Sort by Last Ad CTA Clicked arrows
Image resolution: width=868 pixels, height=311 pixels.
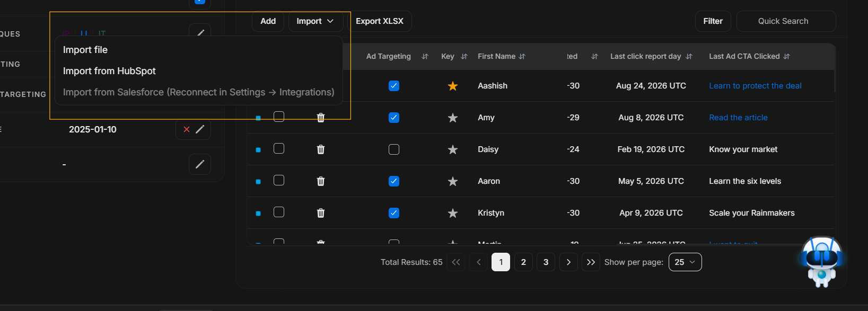click(x=787, y=56)
